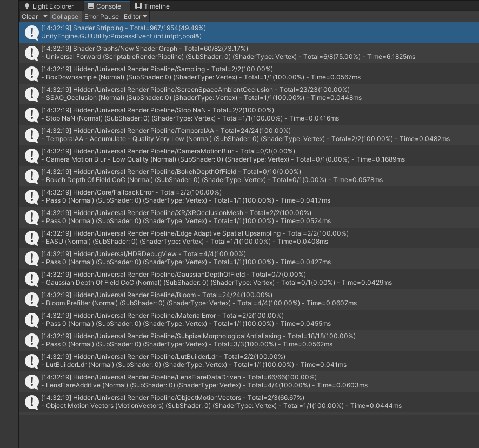Screen dimensions: 479x448
Task: Select the TemporalAA Total=24/24 message
Action: (249, 135)
